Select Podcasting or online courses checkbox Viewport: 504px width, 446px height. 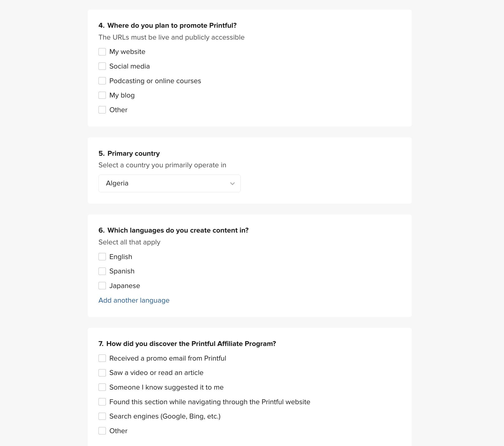pyautogui.click(x=102, y=81)
